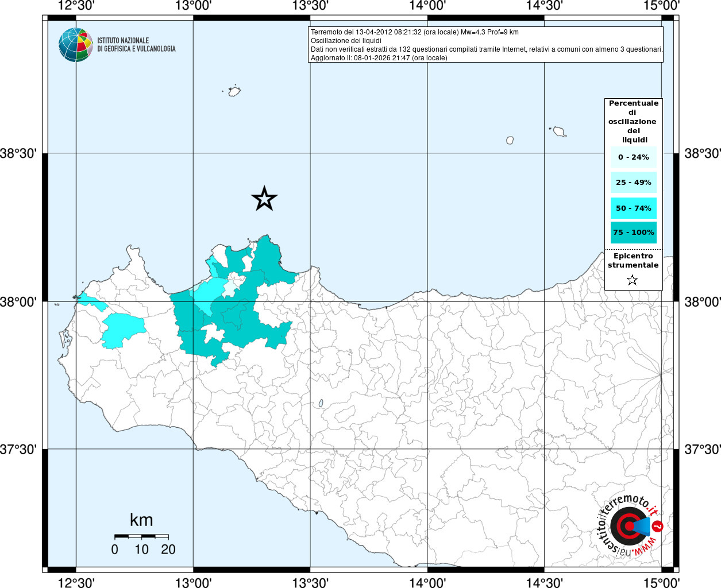Click the 14°30' label on the top axis

coord(545,6)
